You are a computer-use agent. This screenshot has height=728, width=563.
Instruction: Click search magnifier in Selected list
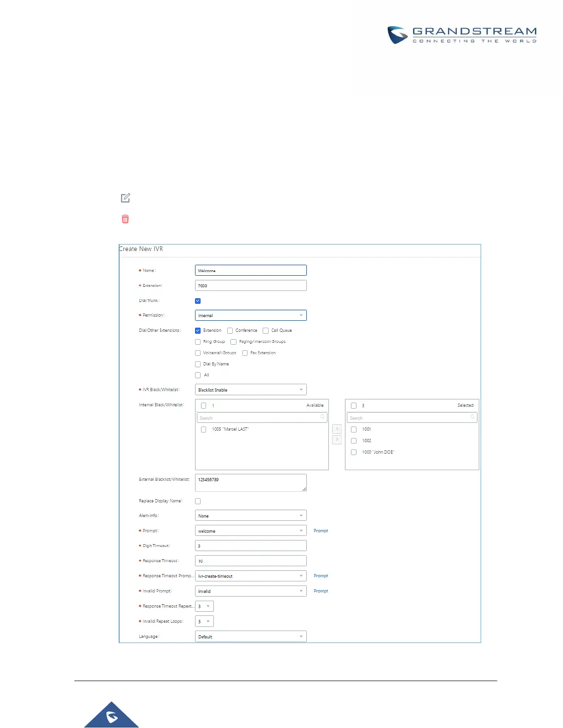click(x=472, y=417)
